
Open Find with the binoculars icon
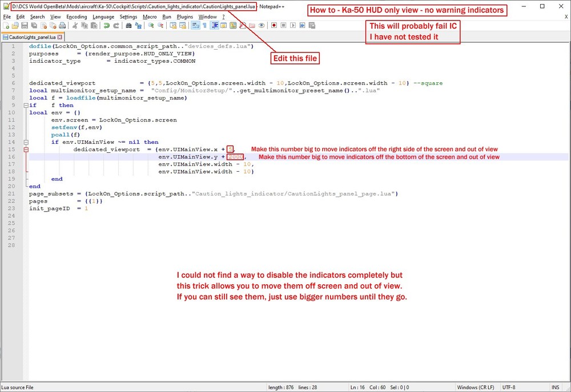click(x=128, y=26)
